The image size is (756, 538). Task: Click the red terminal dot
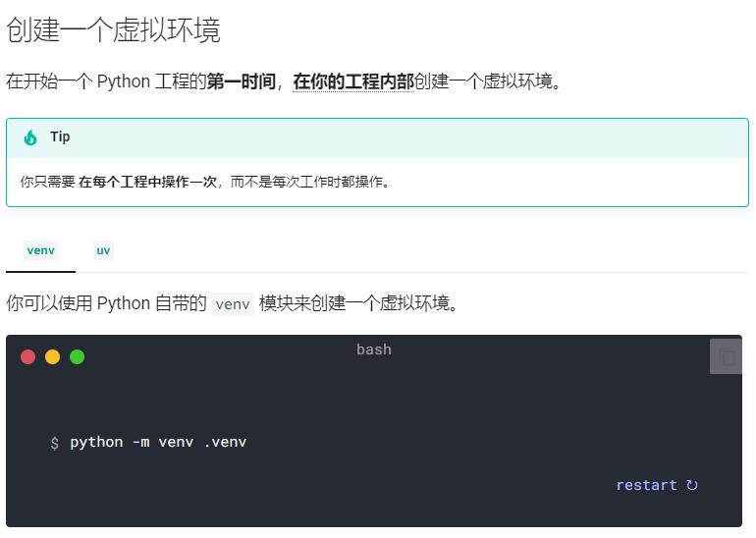(x=27, y=356)
